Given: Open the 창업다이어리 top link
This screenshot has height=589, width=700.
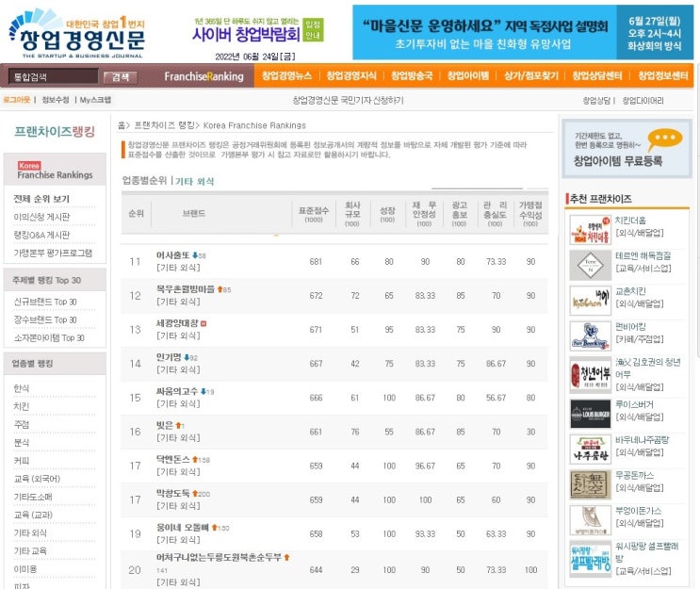Looking at the screenshot, I should pyautogui.click(x=643, y=101).
